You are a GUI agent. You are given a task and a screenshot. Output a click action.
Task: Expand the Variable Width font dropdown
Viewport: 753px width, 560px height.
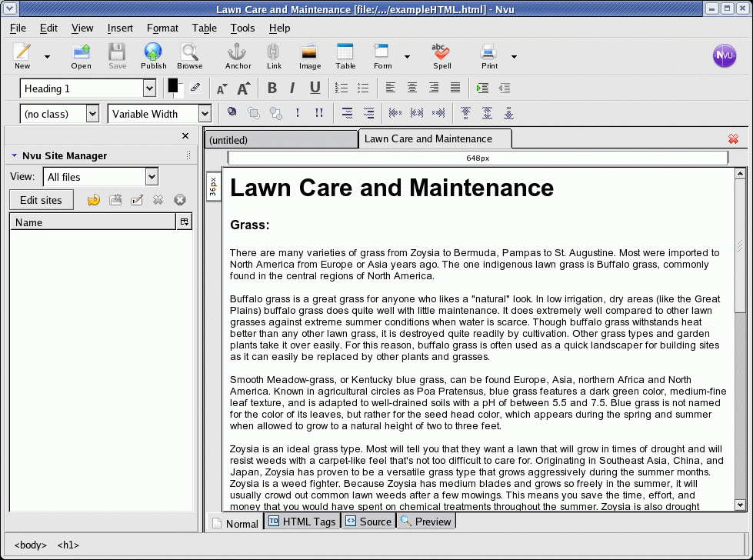pos(204,114)
